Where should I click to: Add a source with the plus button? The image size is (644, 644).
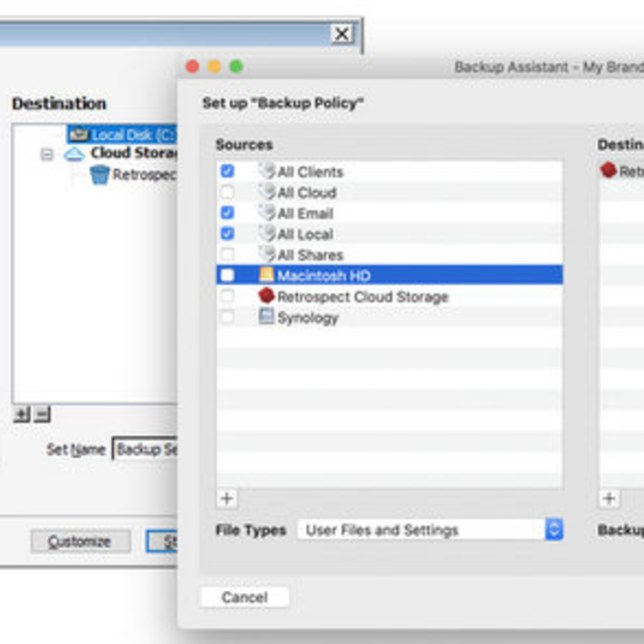coord(227,499)
